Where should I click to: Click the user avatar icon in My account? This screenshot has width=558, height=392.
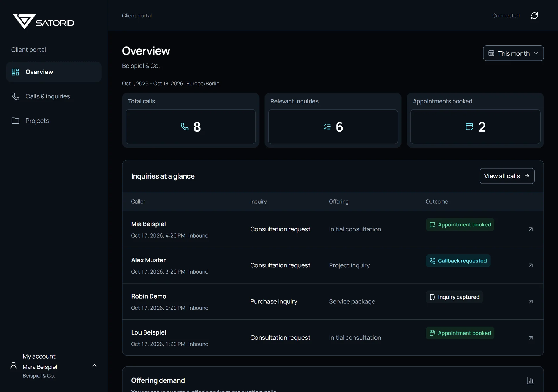[13, 366]
